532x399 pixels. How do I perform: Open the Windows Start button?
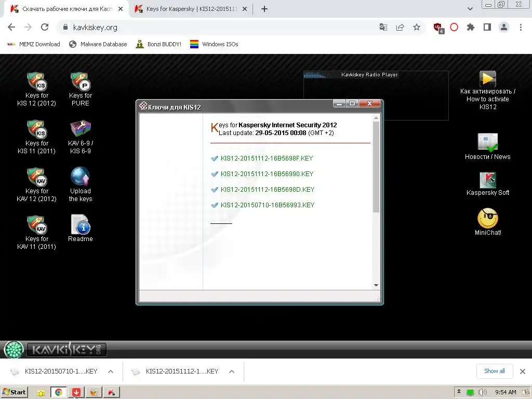point(15,393)
